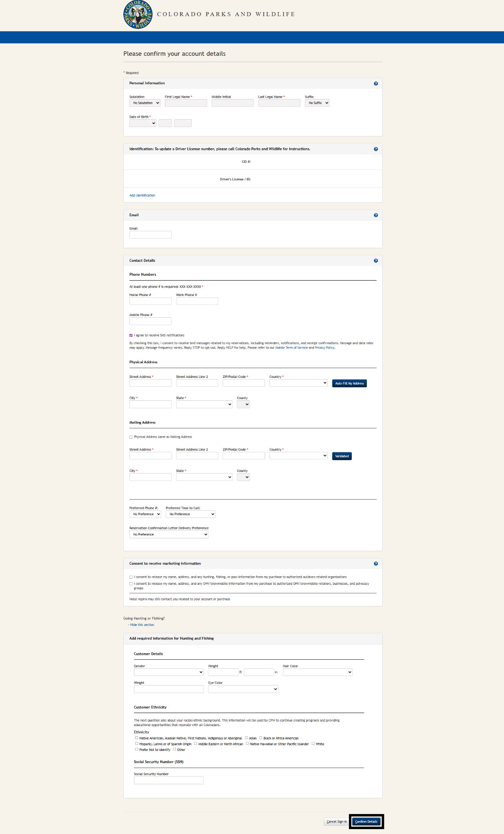Collapse the Hunting or Fishing section

click(142, 624)
